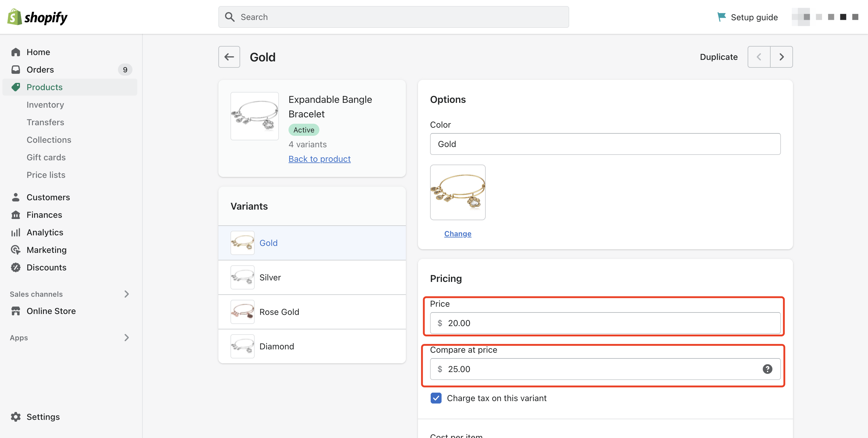
Task: Open Settings gear in sidebar
Action: click(15, 417)
